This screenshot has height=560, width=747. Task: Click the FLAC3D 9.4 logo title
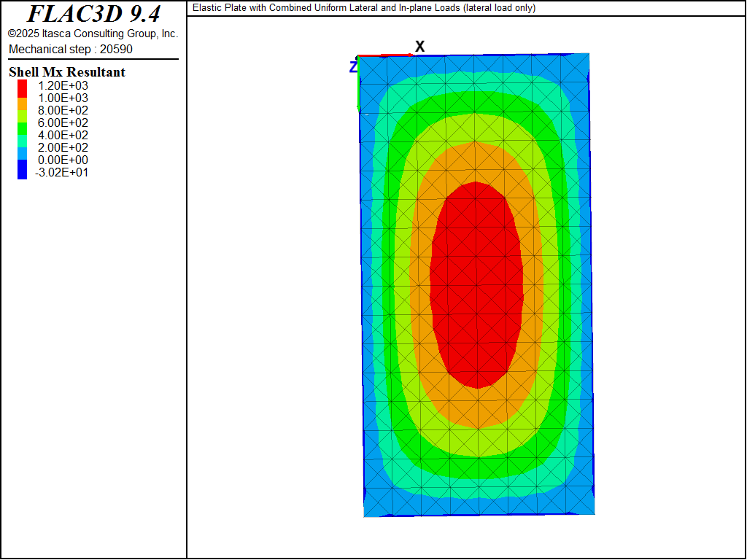click(93, 14)
